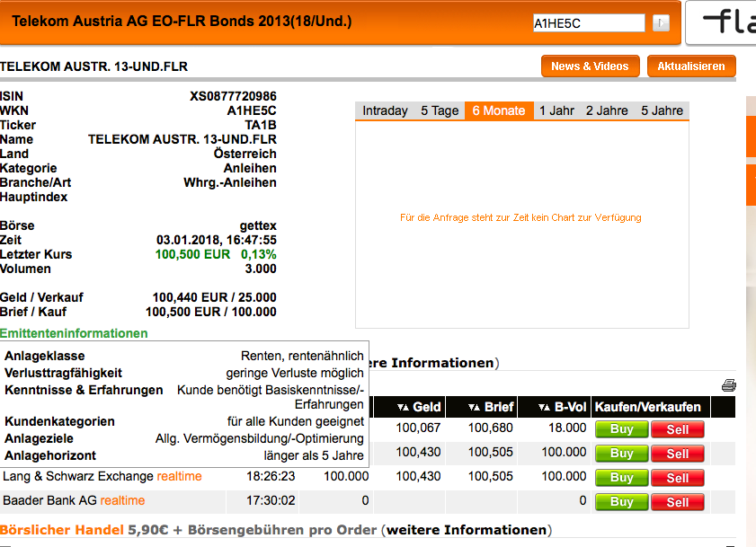Click Sell in the Baader Bank AG row
Image resolution: width=756 pixels, height=547 pixels.
click(678, 502)
